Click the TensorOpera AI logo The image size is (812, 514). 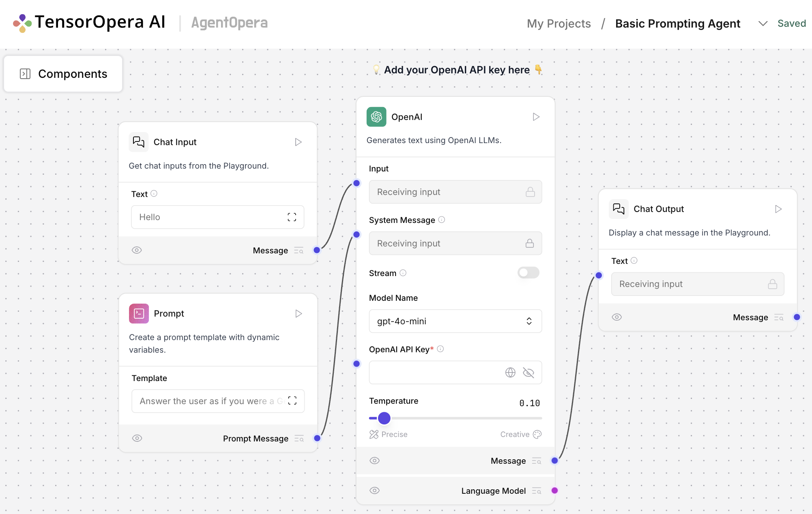click(x=89, y=22)
